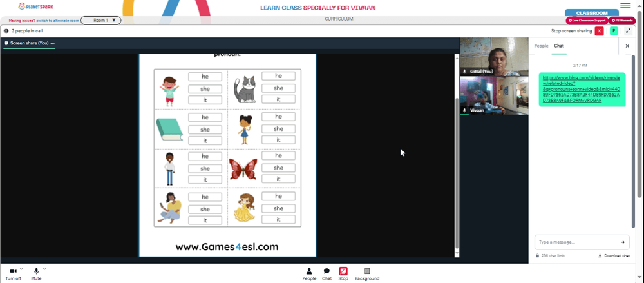Screen dimensions: 644x283
Task: Click the gray cat picture
Action: click(x=245, y=89)
